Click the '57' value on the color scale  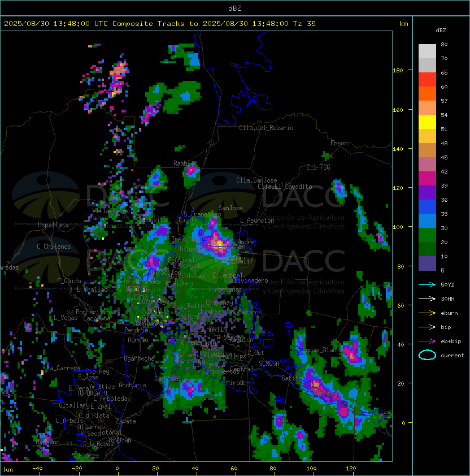(444, 101)
